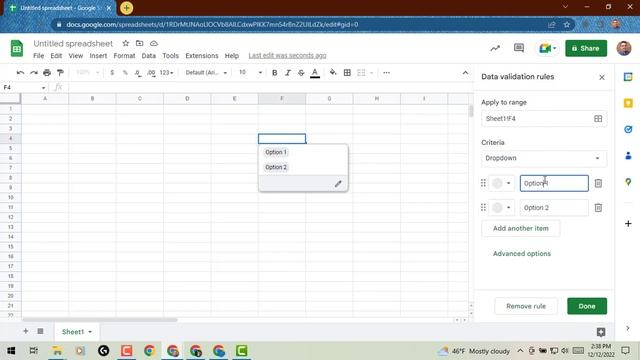The image size is (640, 360).
Task: Open the Insert menu
Action: (98, 56)
